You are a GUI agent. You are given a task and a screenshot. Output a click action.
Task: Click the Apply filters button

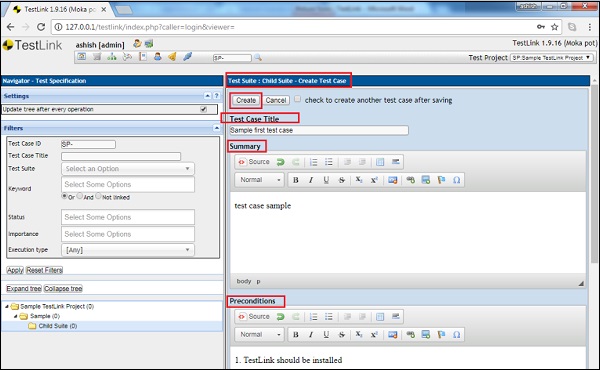(x=15, y=270)
